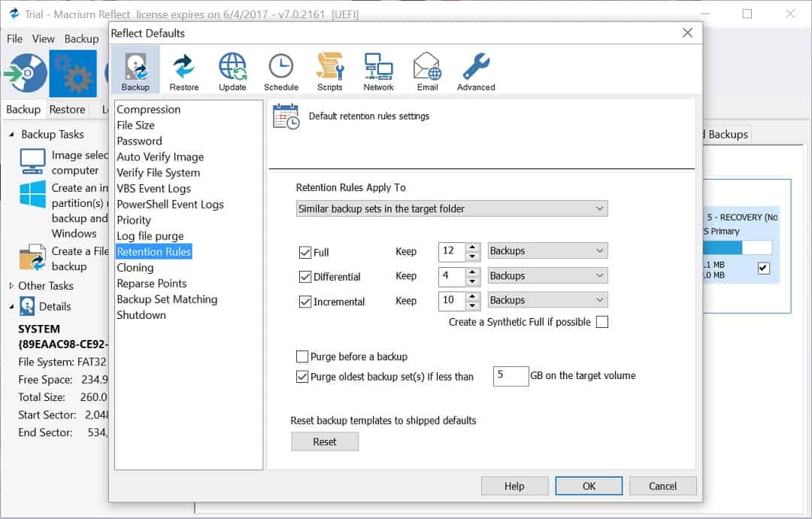Select Auto Verify Image option

160,157
